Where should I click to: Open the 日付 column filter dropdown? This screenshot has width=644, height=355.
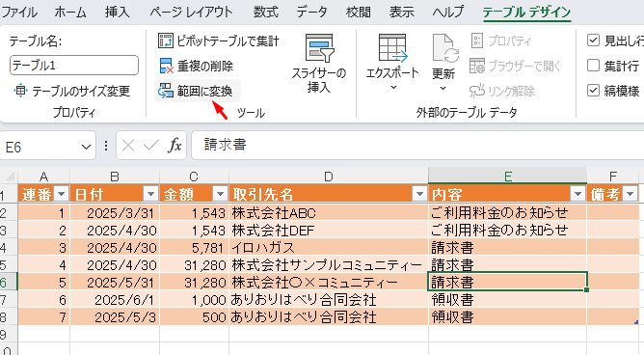150,194
